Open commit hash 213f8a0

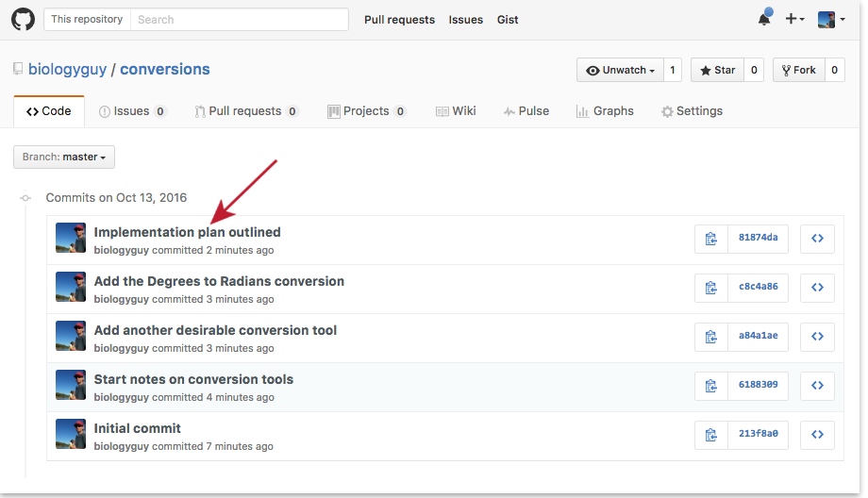758,434
